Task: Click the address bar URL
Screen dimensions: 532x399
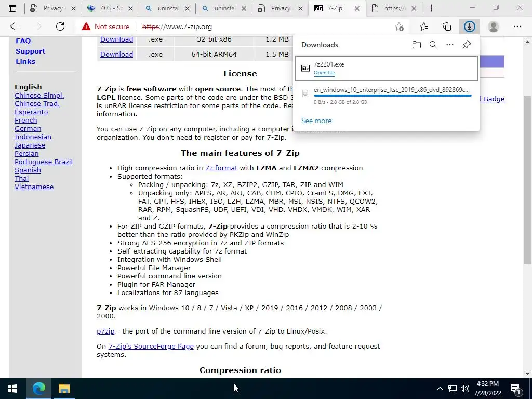Action: [x=177, y=26]
